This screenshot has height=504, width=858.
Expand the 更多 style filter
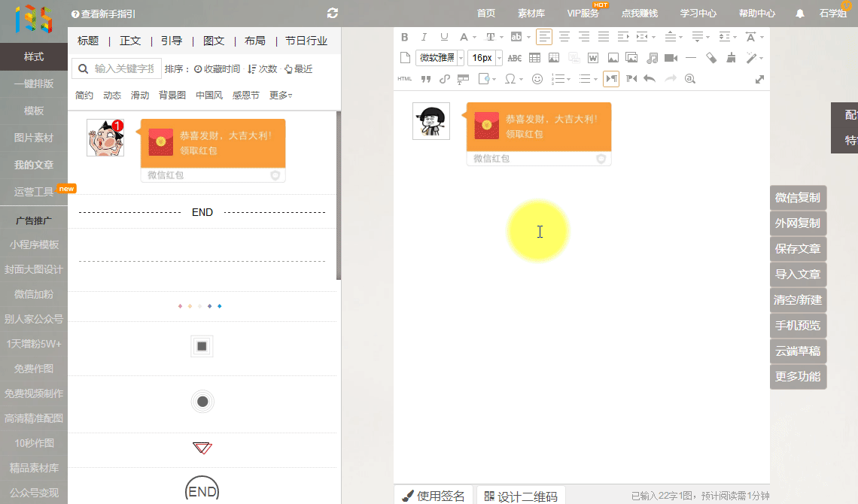[x=281, y=96]
